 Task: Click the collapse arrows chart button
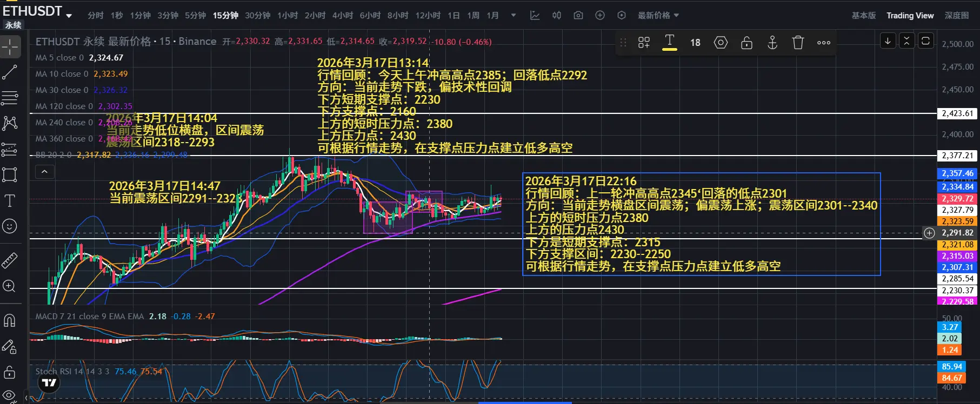907,41
